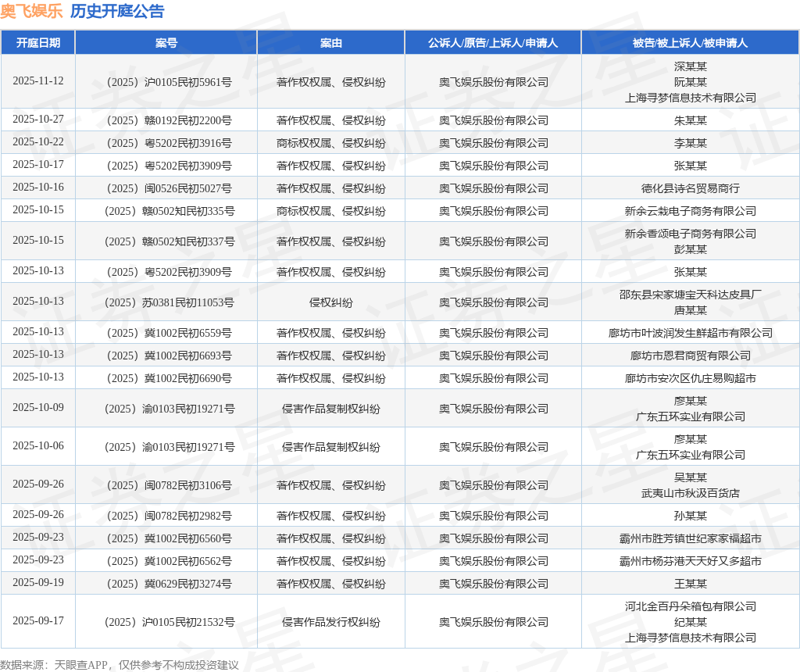The image size is (800, 672).
Task: Click defendant 王某某
Action: [x=691, y=584]
